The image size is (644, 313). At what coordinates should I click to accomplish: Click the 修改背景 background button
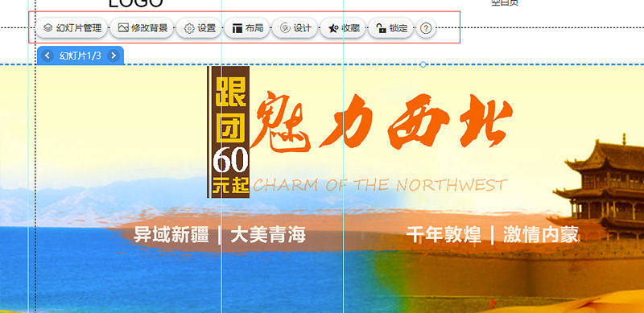click(142, 28)
